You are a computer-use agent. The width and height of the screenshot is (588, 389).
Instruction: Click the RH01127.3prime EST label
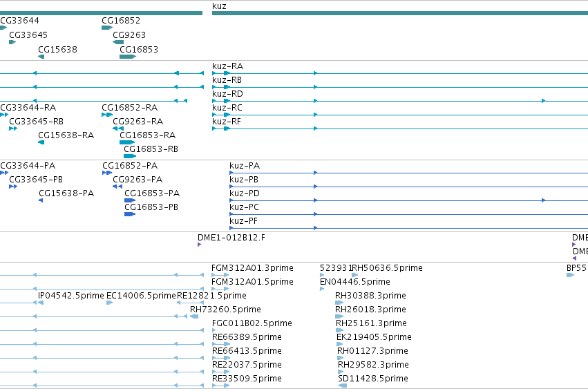pyautogui.click(x=372, y=352)
